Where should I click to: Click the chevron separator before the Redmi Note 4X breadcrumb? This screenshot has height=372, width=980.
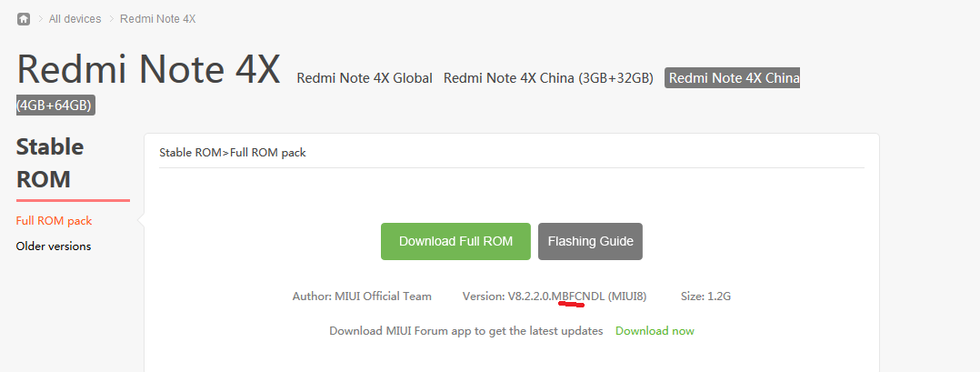point(111,19)
